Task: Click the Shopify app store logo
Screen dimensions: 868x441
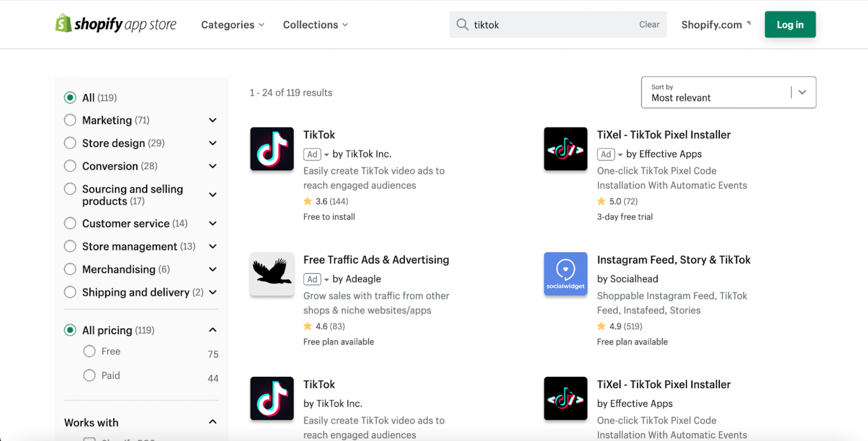Action: click(116, 24)
